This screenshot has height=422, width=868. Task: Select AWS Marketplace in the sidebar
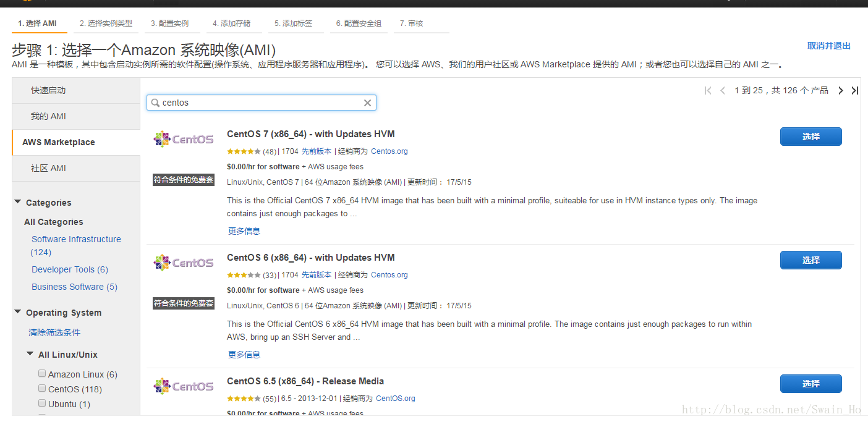76,142
